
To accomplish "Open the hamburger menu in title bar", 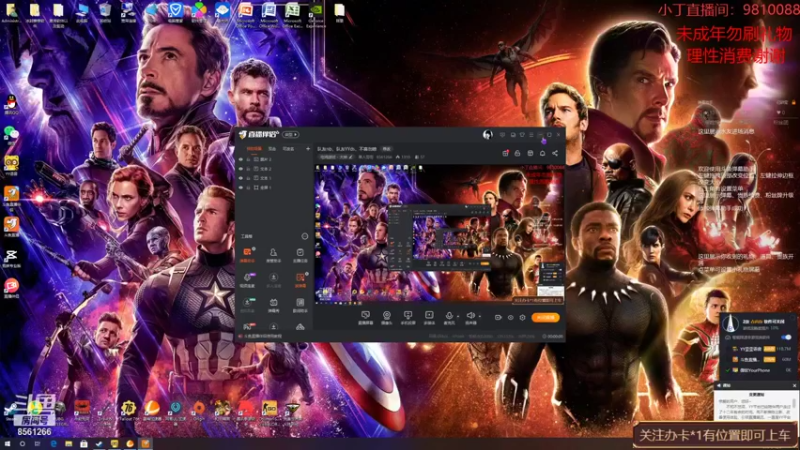I will point(531,135).
